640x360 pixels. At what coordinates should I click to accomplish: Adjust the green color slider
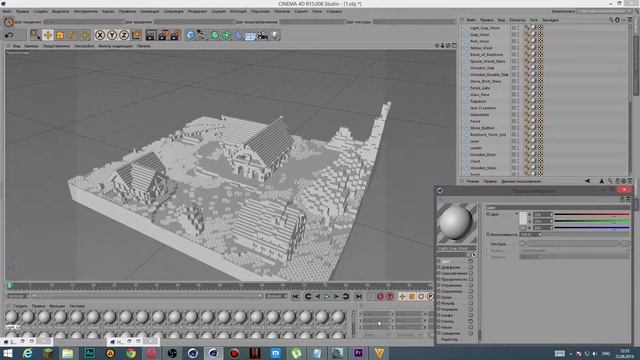(x=592, y=221)
